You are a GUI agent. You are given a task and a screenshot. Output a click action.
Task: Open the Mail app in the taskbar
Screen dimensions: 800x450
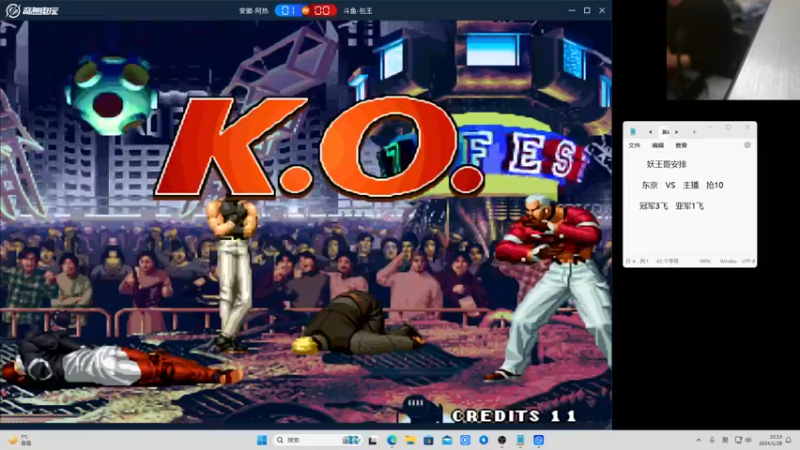(x=447, y=440)
